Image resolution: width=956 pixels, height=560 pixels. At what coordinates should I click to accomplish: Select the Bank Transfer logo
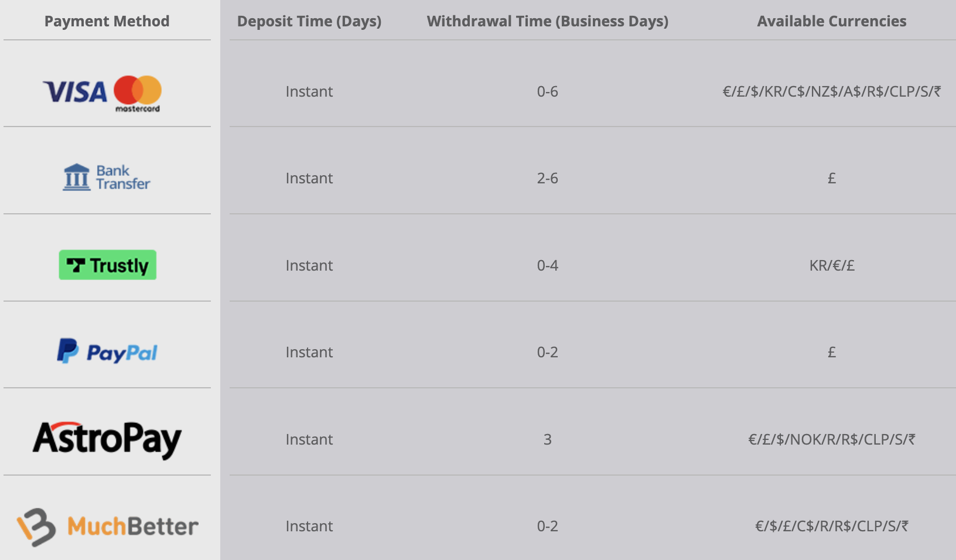[107, 177]
